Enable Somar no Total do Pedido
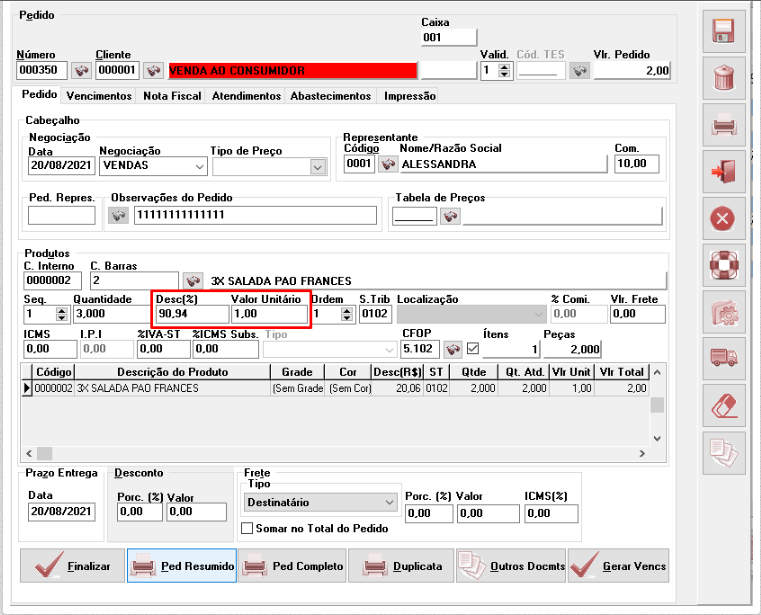 click(x=247, y=528)
